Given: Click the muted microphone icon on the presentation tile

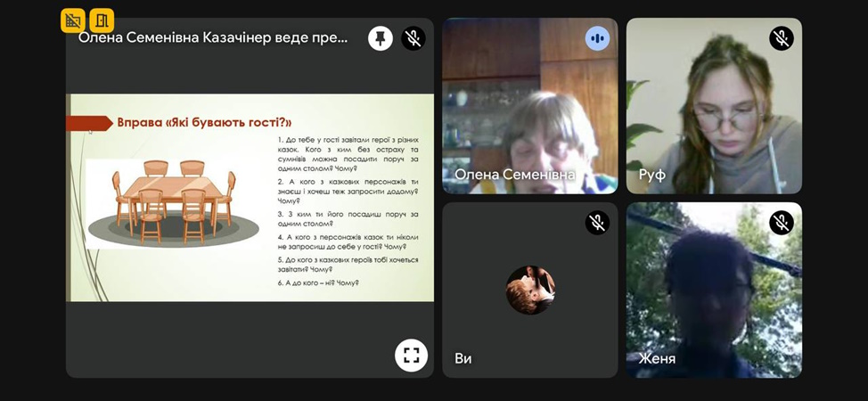Looking at the screenshot, I should pyautogui.click(x=413, y=39).
